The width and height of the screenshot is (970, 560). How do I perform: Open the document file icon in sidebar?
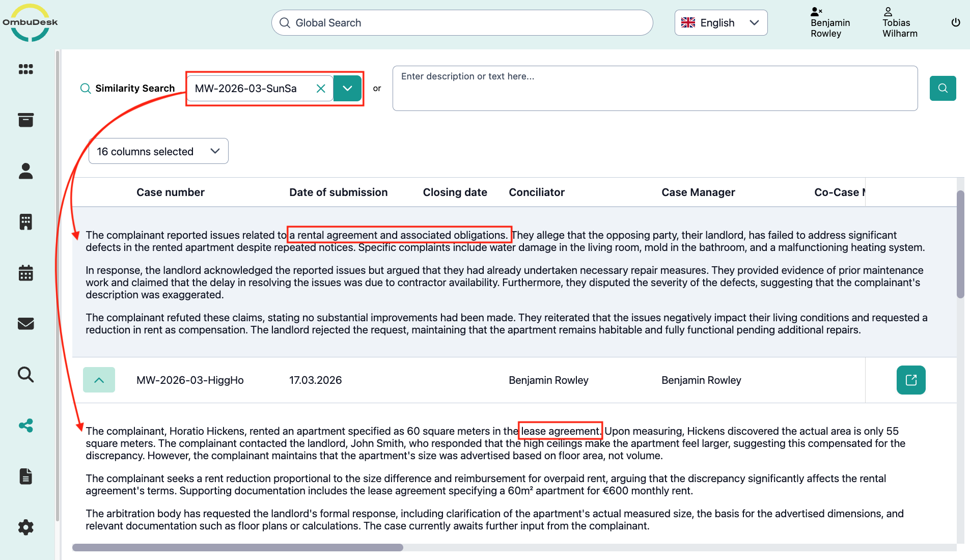click(x=26, y=477)
